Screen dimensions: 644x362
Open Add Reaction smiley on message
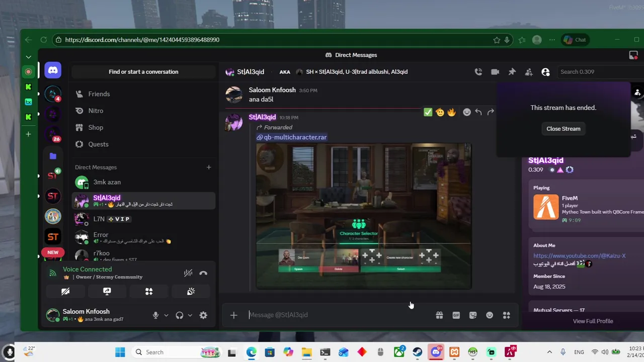point(467,112)
